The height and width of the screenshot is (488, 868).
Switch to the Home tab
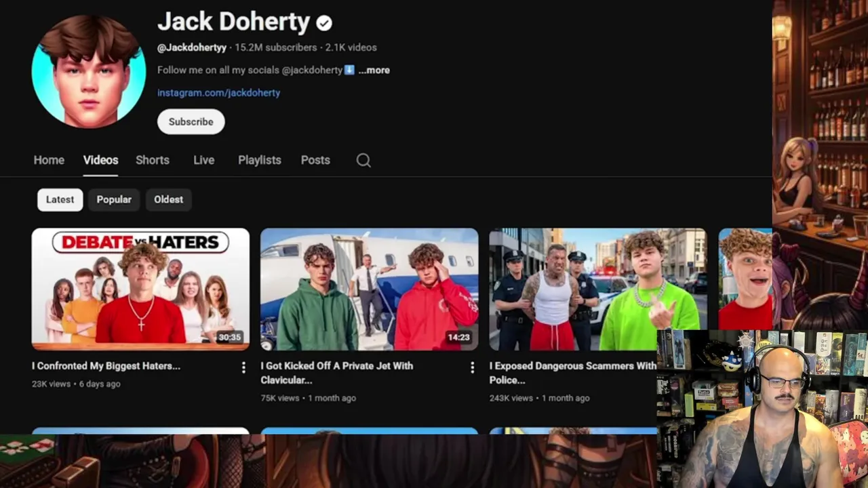49,160
